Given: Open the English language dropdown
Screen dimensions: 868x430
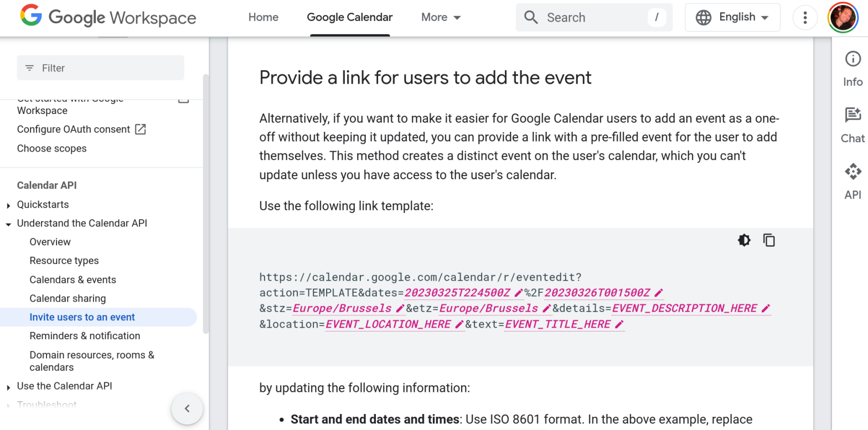Looking at the screenshot, I should click(x=732, y=17).
